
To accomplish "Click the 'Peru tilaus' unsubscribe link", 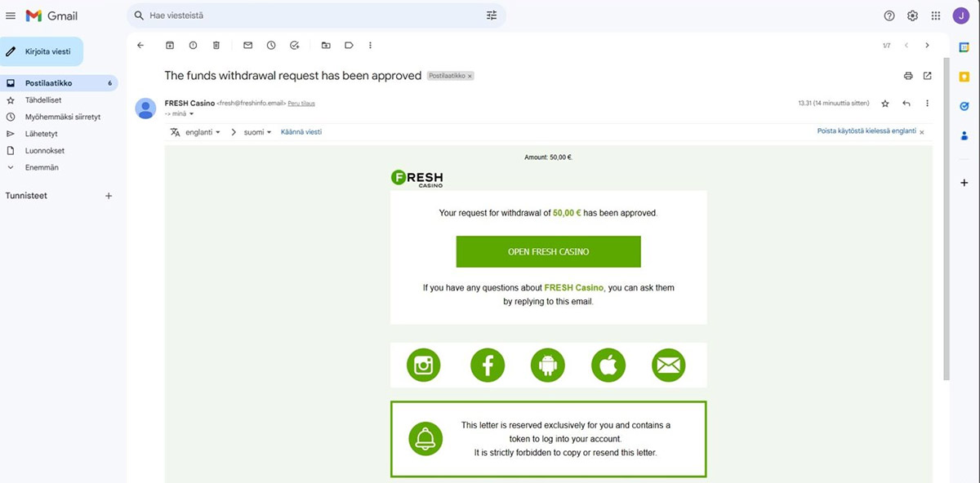I will [301, 104].
